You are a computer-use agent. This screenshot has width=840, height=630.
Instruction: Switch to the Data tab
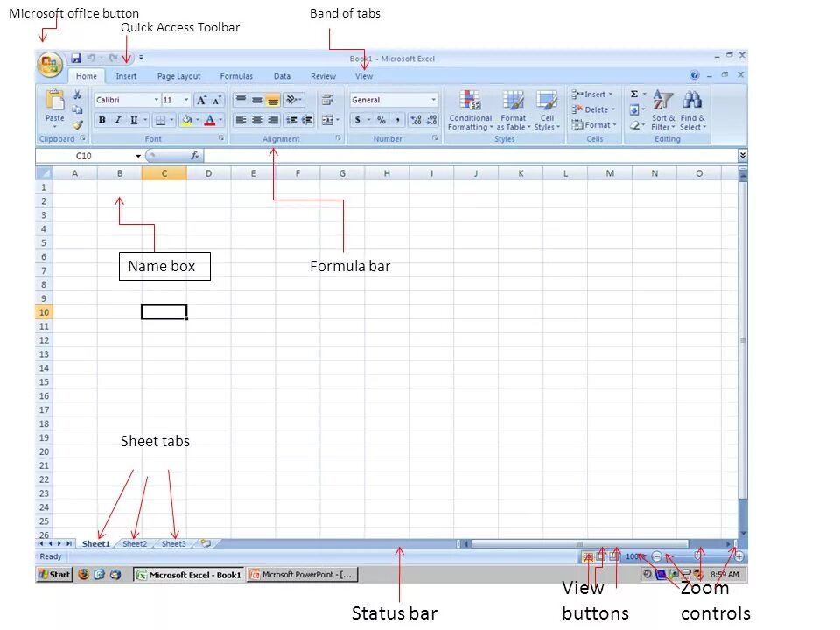pos(282,76)
